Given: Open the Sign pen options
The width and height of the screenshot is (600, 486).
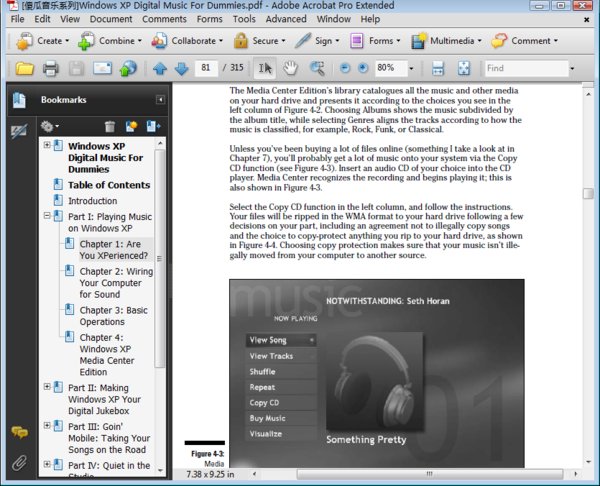Looking at the screenshot, I should point(317,41).
